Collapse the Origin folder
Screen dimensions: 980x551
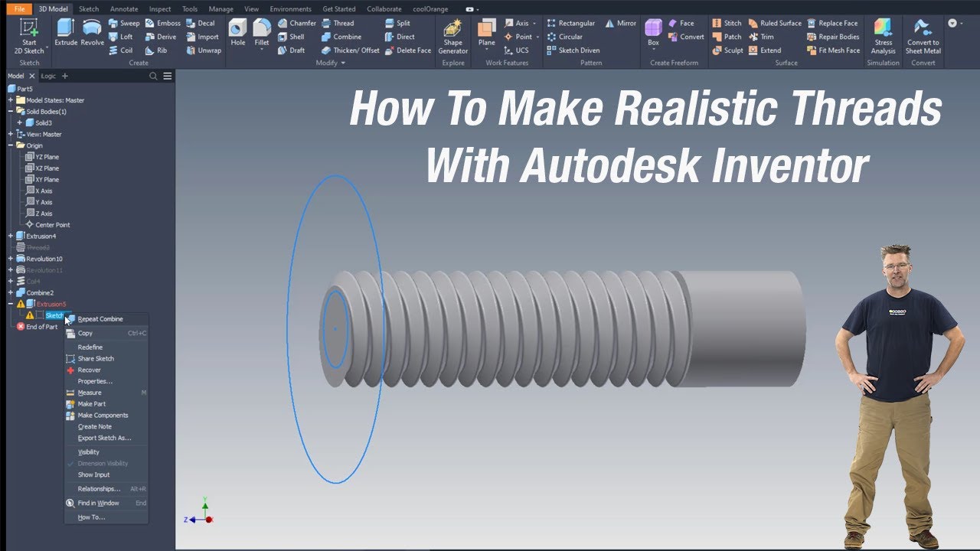click(x=10, y=145)
